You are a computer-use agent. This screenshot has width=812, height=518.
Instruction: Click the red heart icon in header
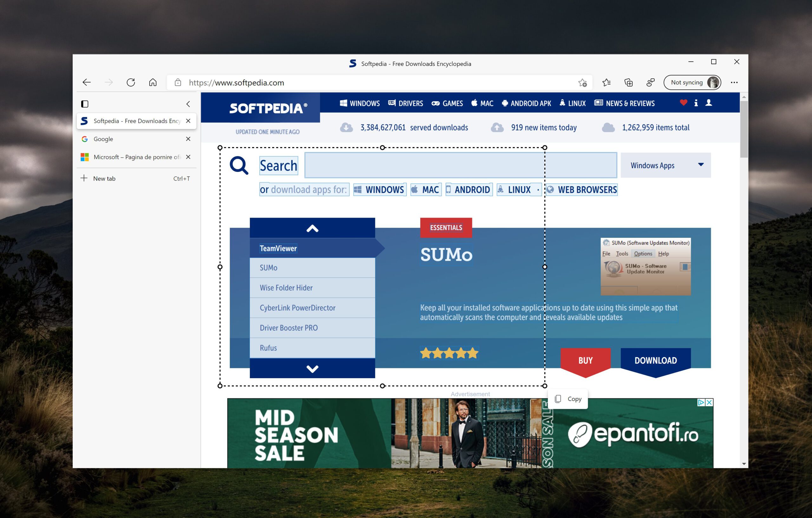pos(684,102)
